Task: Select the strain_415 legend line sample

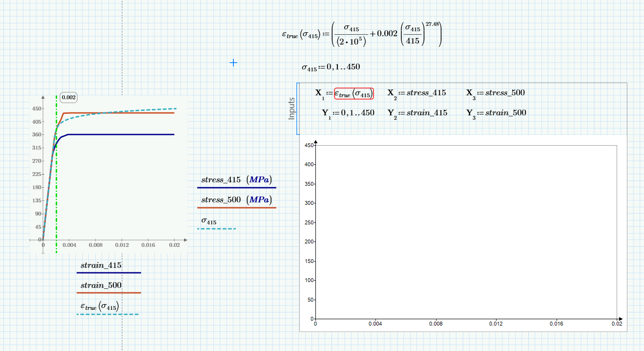Action: [x=108, y=273]
